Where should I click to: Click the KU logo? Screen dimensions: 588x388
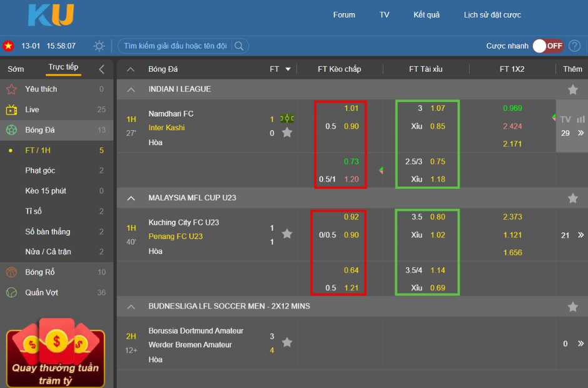point(51,15)
